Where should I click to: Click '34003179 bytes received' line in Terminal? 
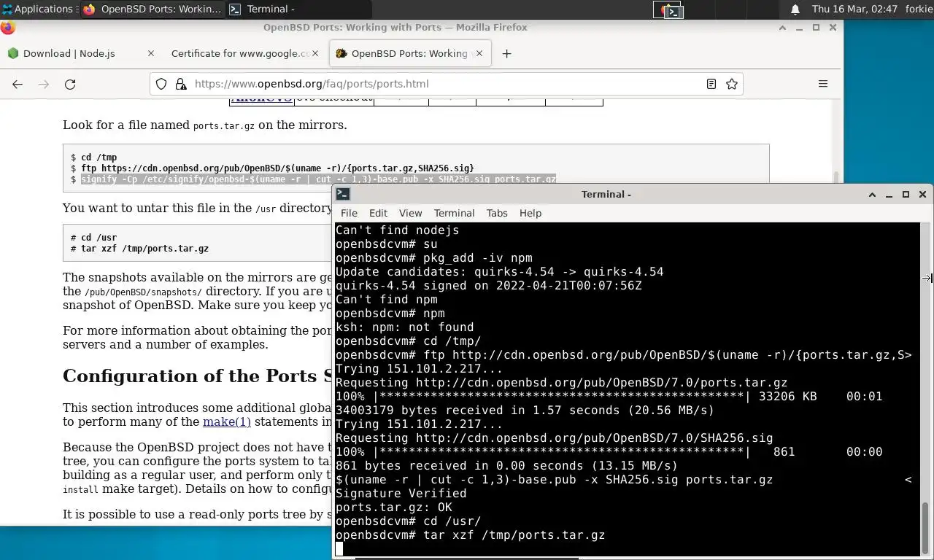(525, 411)
